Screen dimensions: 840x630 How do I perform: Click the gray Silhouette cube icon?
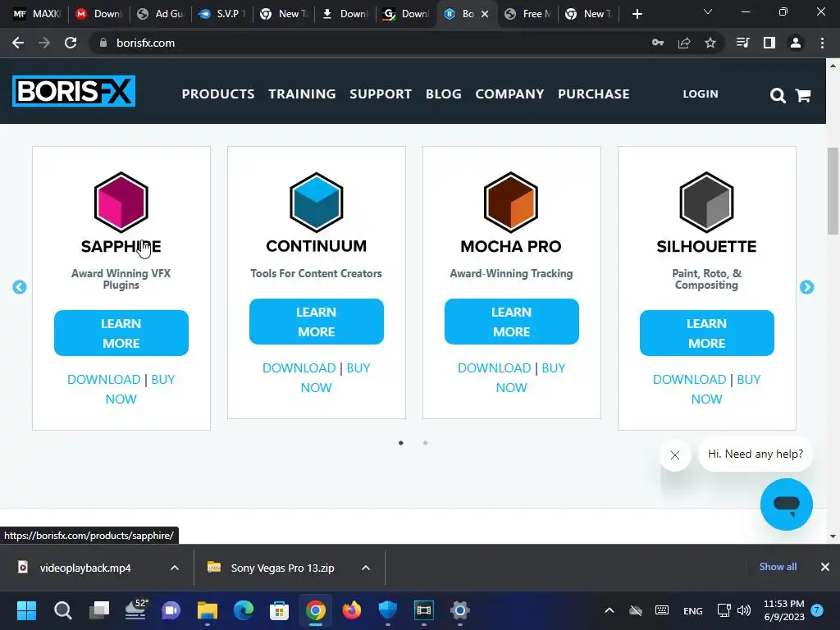[x=706, y=202]
